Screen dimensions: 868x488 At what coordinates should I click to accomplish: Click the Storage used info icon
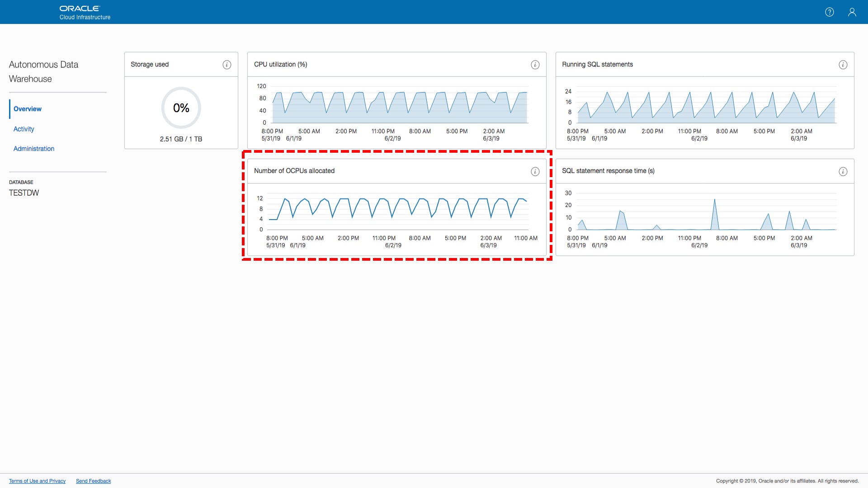pyautogui.click(x=227, y=65)
